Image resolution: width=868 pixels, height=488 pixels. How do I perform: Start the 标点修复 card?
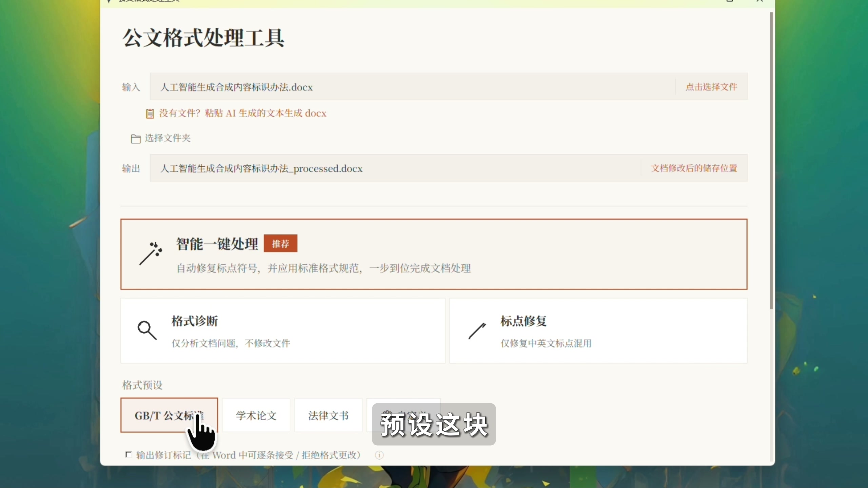598,331
